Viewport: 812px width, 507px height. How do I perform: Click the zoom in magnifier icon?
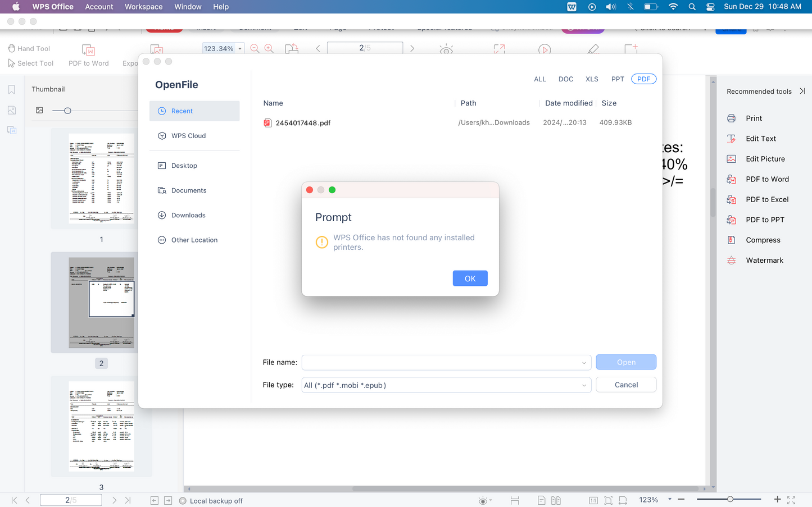269,49
